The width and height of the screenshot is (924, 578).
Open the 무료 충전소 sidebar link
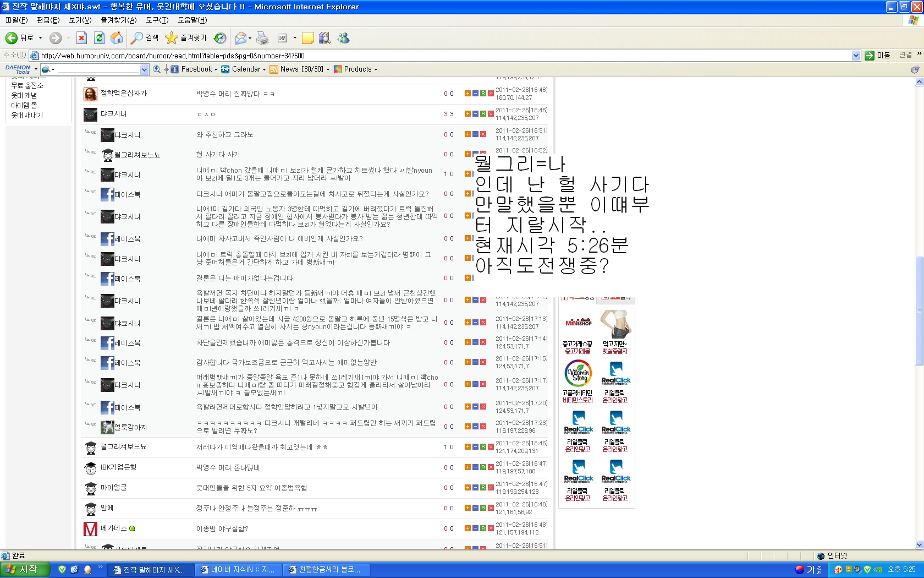coord(27,86)
